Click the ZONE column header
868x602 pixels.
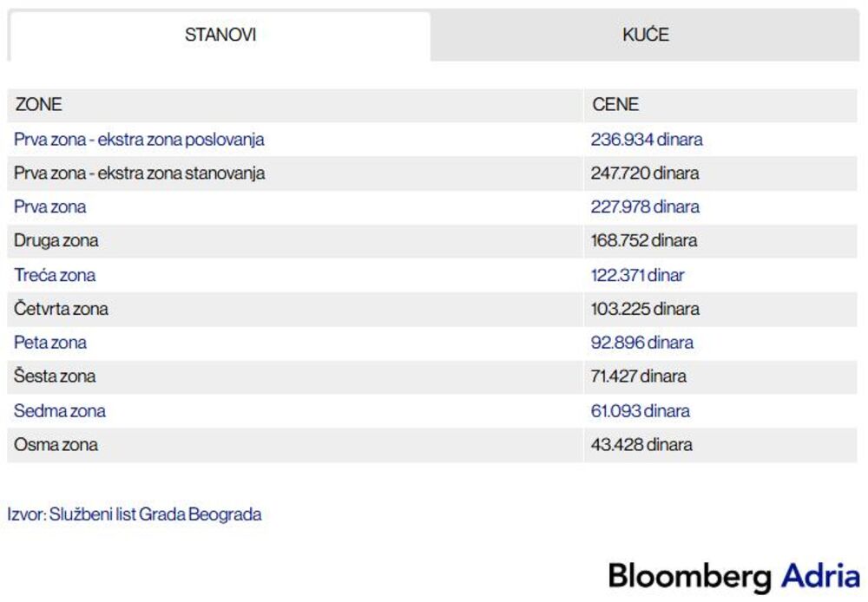[39, 105]
